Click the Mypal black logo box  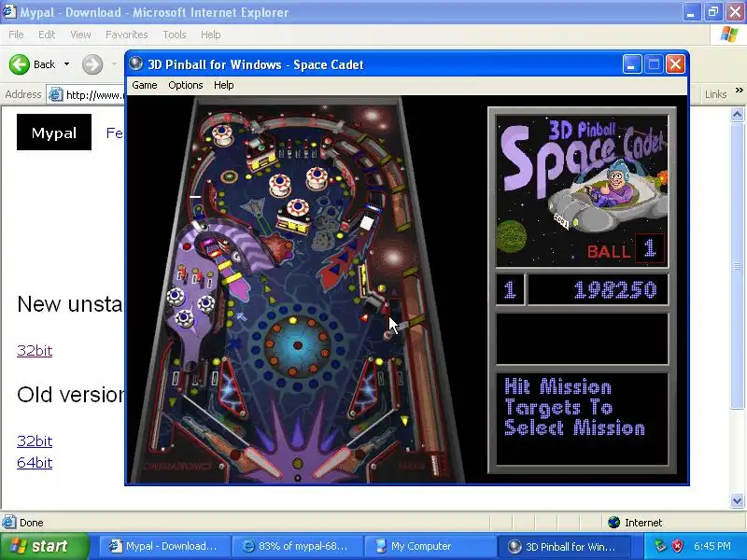click(x=54, y=133)
